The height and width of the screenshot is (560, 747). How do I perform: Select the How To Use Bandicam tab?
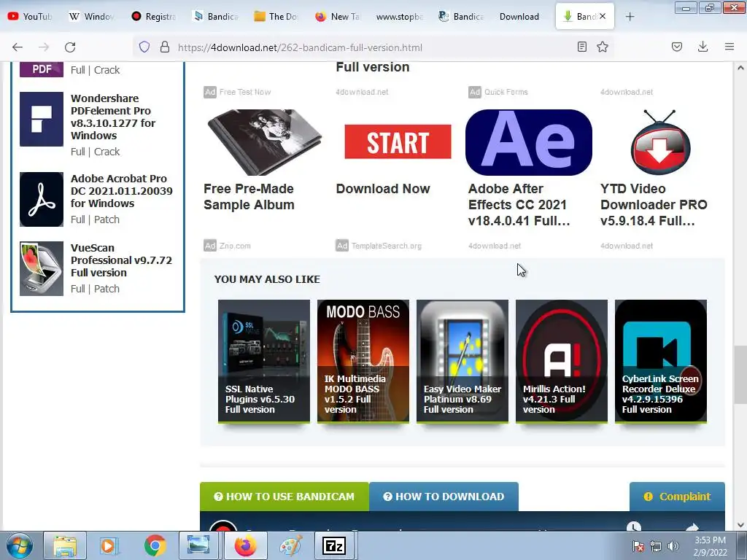tap(285, 497)
